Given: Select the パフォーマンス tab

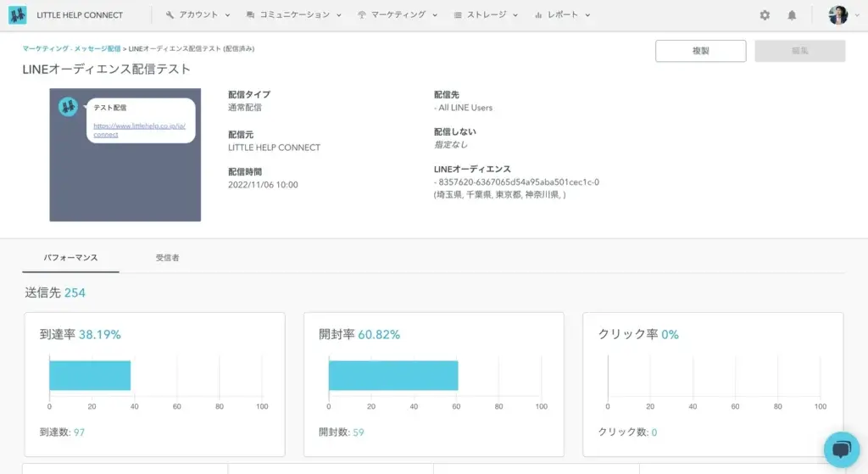Looking at the screenshot, I should (70, 257).
